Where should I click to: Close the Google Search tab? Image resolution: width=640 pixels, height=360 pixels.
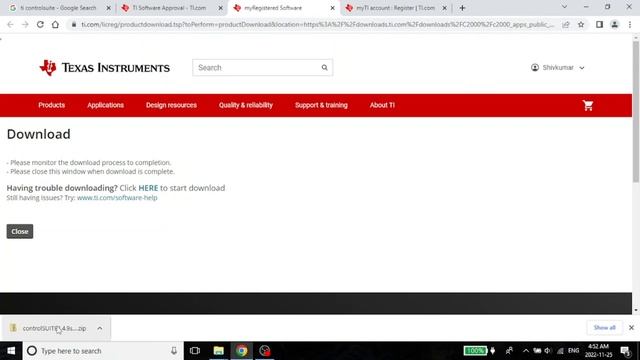pos(109,8)
